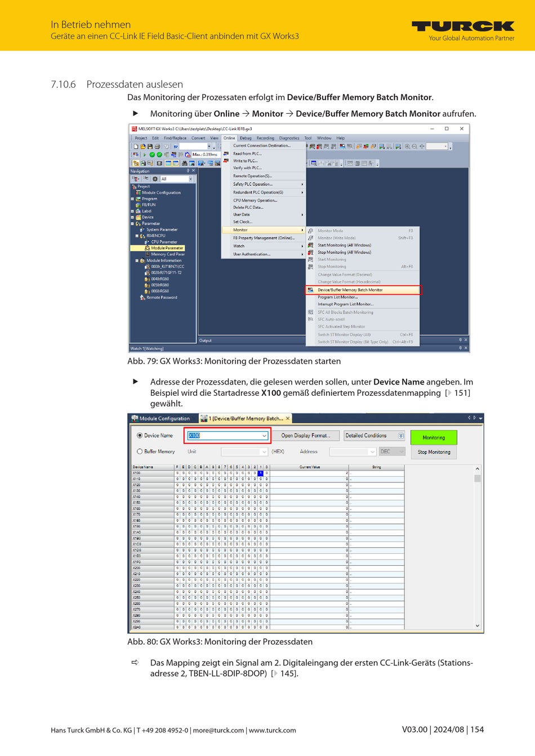This screenshot has height=756, width=535.
Task: Select Device/Buffer Memory Batch Monitor menu entry
Action: click(x=363, y=290)
